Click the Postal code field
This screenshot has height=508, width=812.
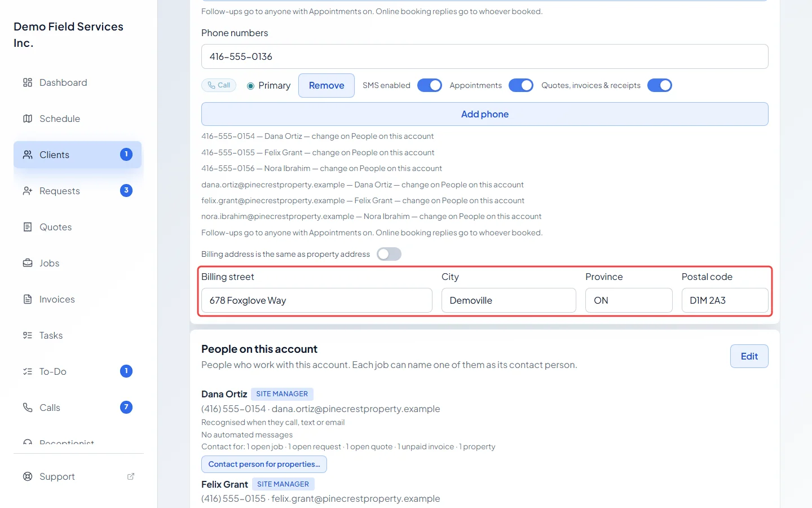725,300
